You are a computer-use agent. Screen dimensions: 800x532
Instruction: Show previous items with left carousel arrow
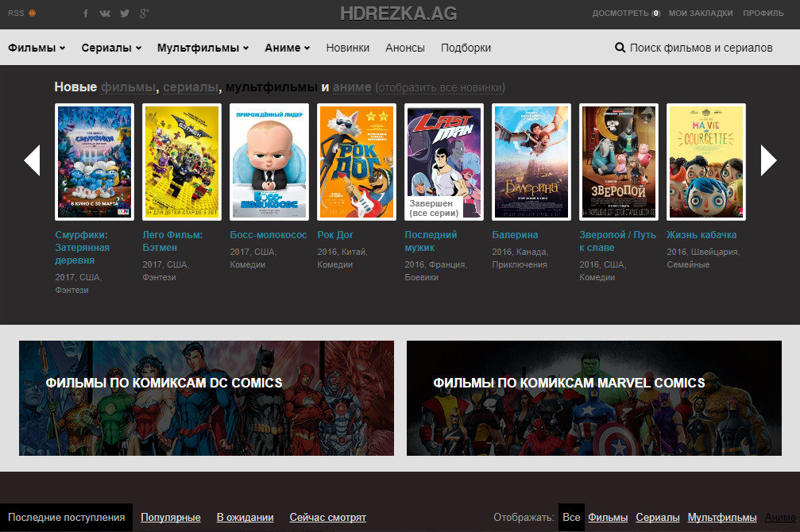[x=32, y=160]
